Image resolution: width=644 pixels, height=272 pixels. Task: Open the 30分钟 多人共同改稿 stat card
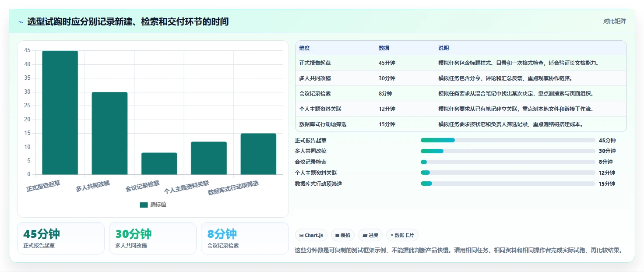click(153, 238)
